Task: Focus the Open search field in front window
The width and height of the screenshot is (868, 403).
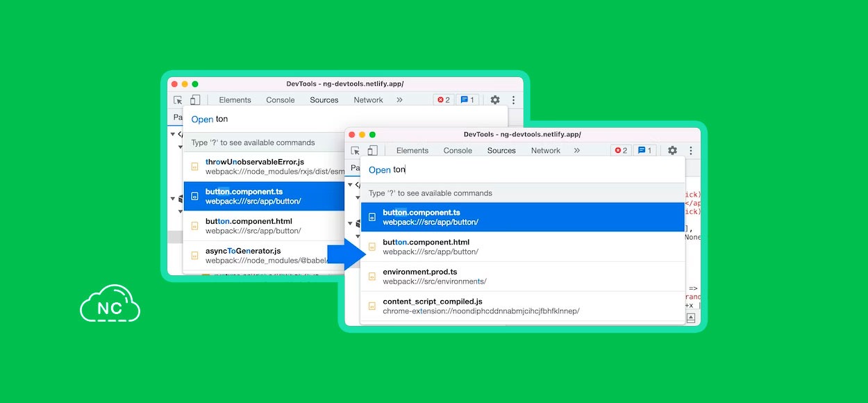Action: point(523,170)
